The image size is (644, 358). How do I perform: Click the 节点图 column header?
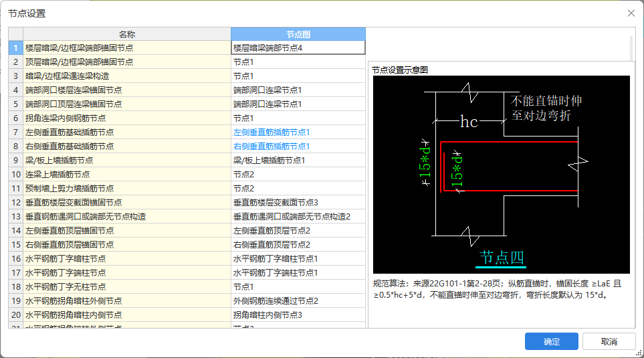click(298, 34)
